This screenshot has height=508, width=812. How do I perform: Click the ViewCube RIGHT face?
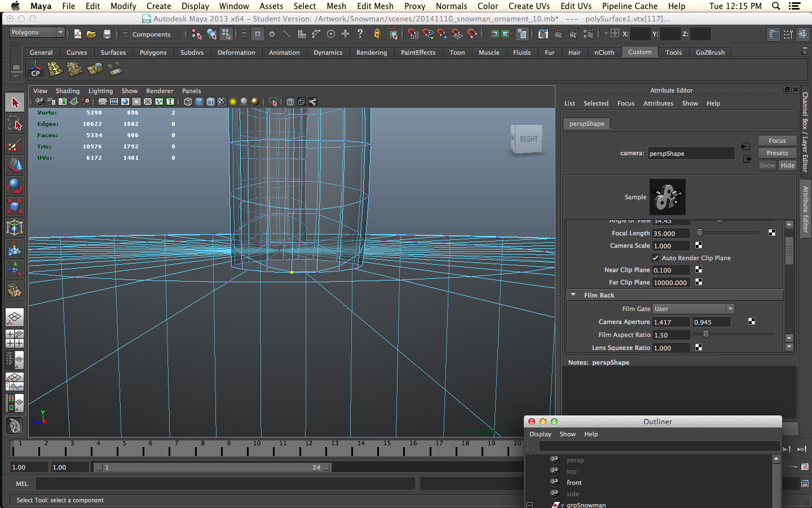(528, 139)
